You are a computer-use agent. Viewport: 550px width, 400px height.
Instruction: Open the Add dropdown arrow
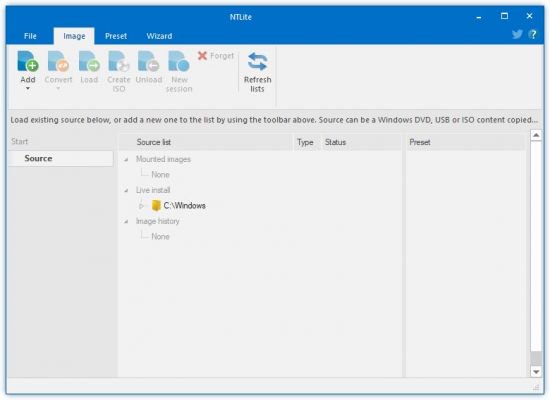tap(28, 88)
